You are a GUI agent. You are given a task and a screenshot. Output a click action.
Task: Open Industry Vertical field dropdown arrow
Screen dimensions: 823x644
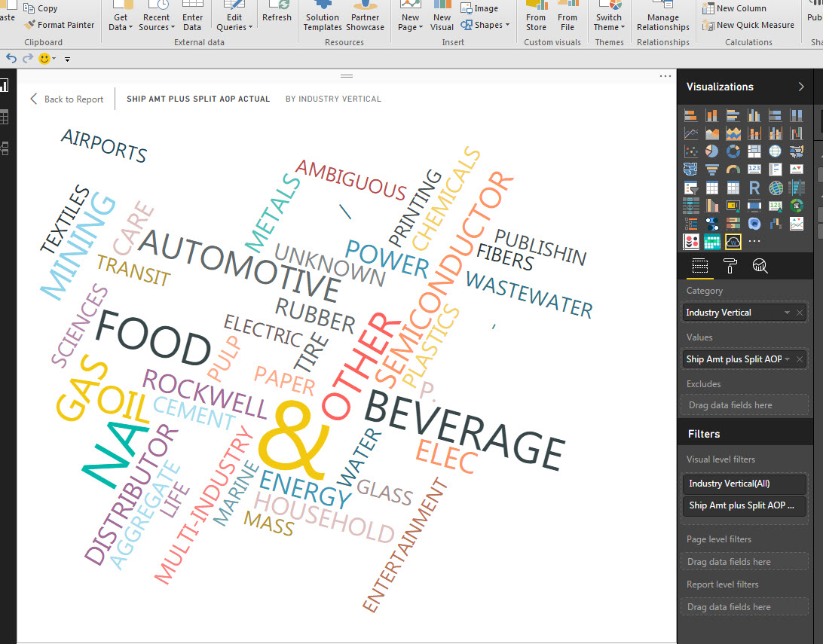(787, 313)
